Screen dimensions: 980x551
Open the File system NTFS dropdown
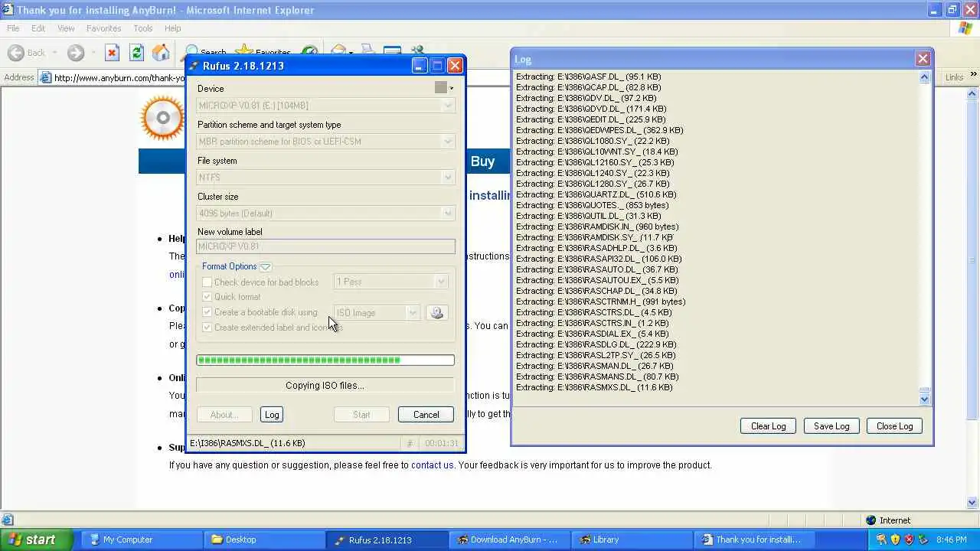pyautogui.click(x=325, y=178)
